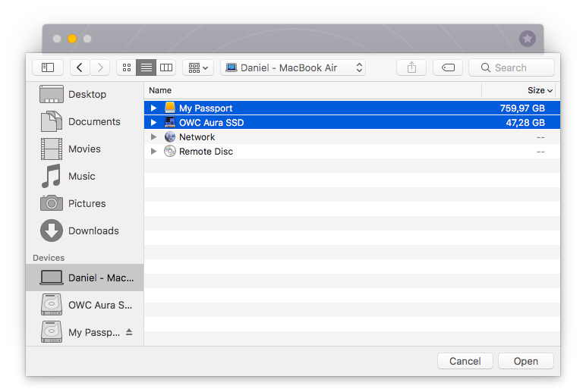Switch to icon view
This screenshot has height=392, width=586.
(127, 67)
